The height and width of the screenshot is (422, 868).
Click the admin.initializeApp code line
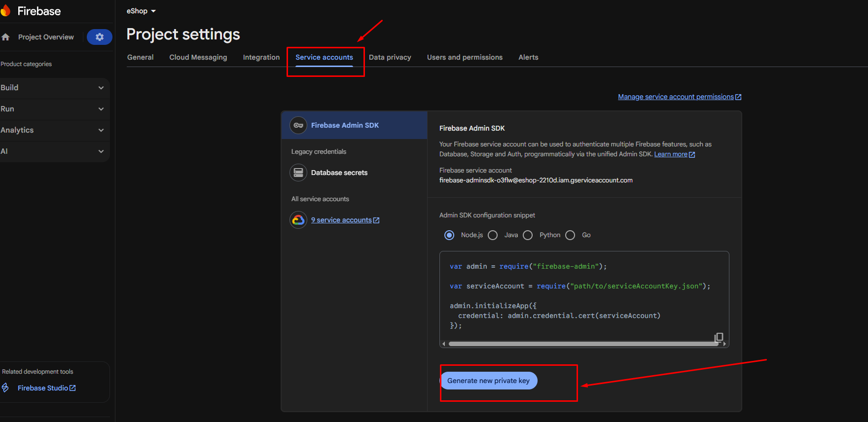pos(493,306)
